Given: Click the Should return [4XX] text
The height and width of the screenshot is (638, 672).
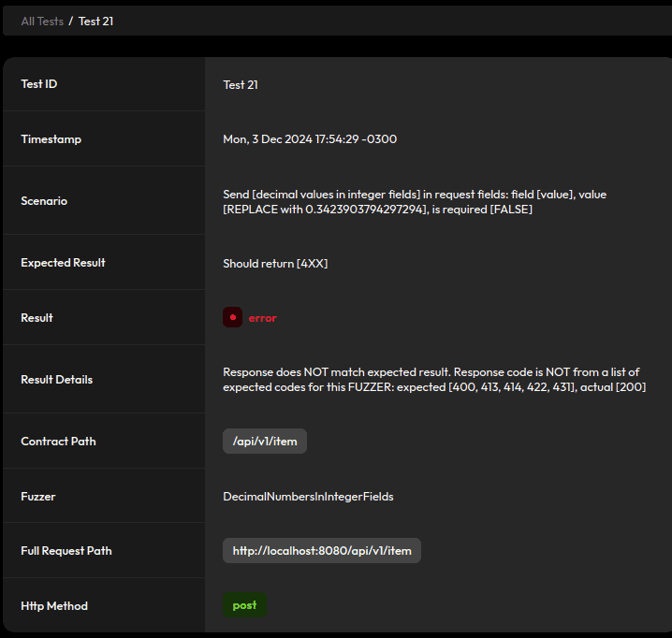Looking at the screenshot, I should (275, 264).
